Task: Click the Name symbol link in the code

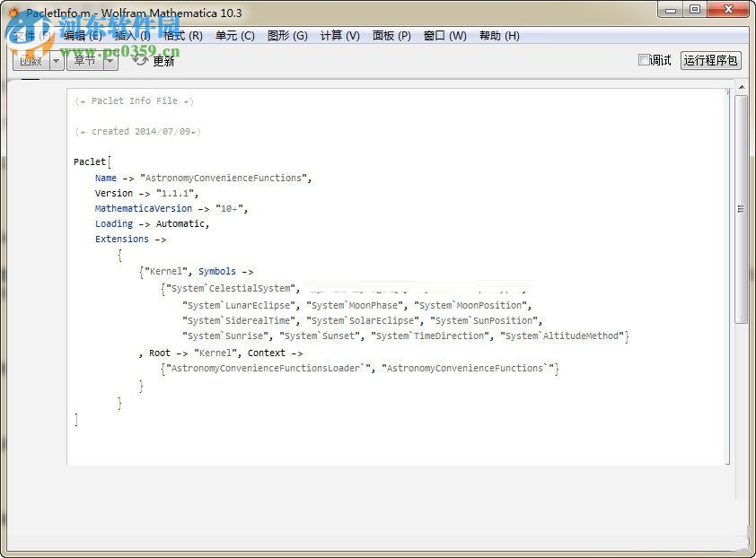Action: (x=106, y=178)
